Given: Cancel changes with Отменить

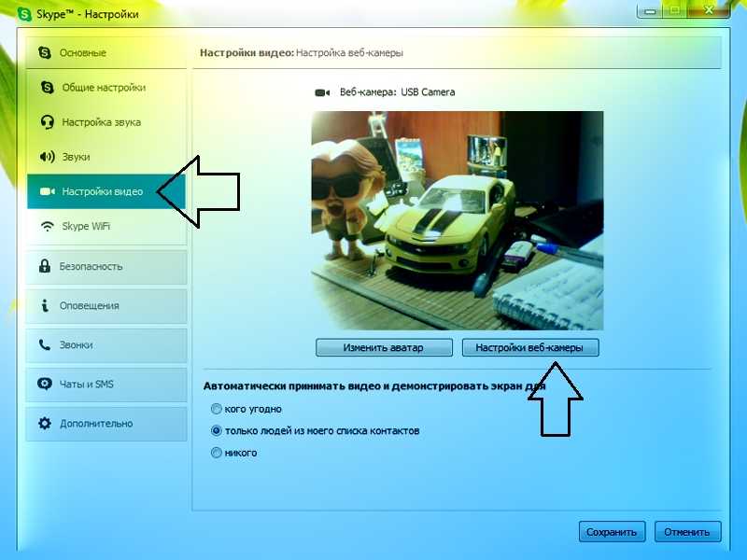Looking at the screenshot, I should 687,532.
